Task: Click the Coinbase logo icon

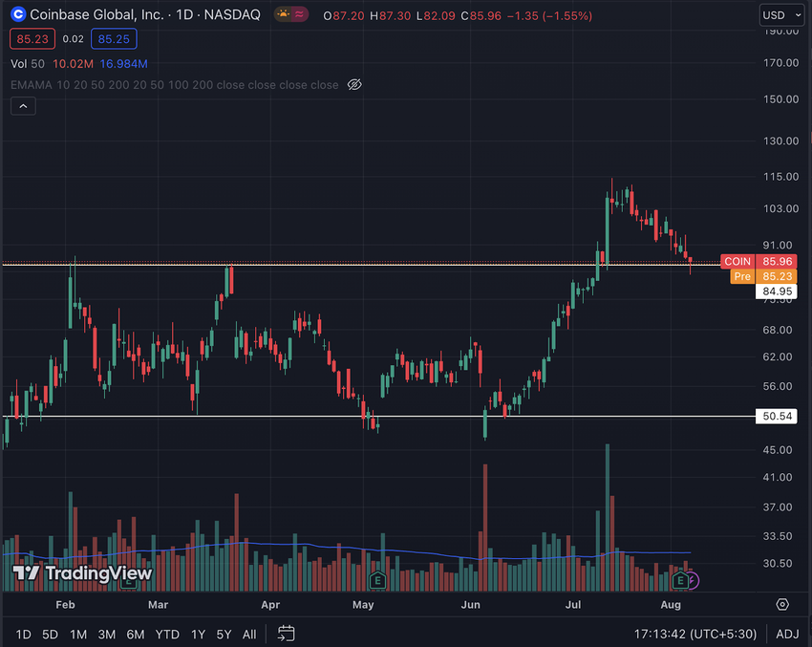Action: (x=18, y=14)
